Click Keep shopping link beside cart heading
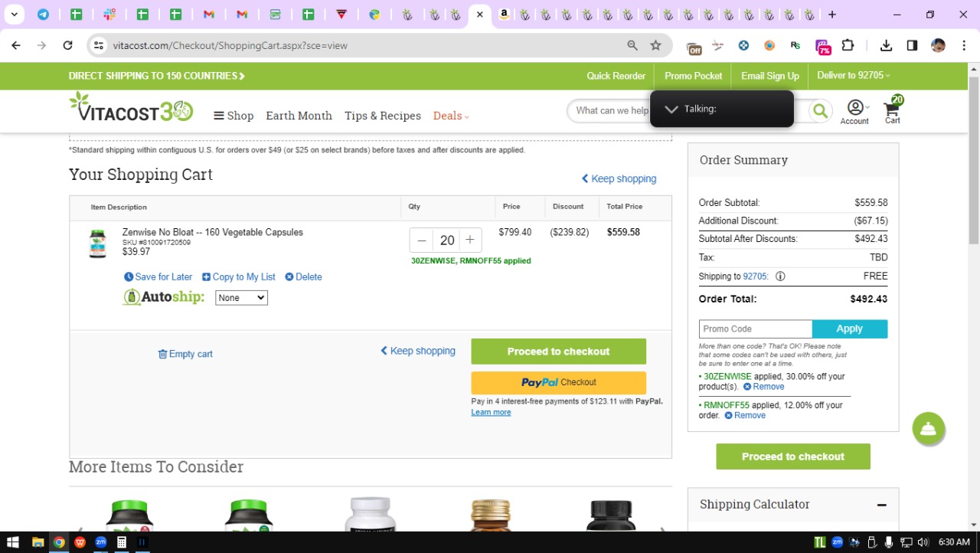The image size is (980, 553). (619, 178)
